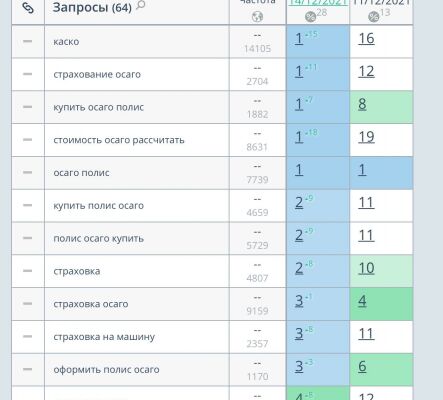Viewport: 443px width, 400px height.
Task: Click the dash icon beside осаго полис
Action: pyautogui.click(x=28, y=172)
